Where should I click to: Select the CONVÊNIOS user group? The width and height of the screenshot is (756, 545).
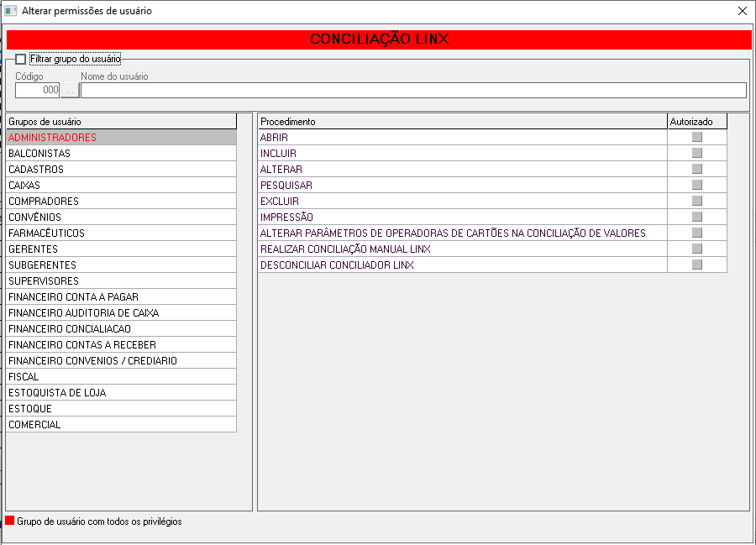tap(121, 217)
